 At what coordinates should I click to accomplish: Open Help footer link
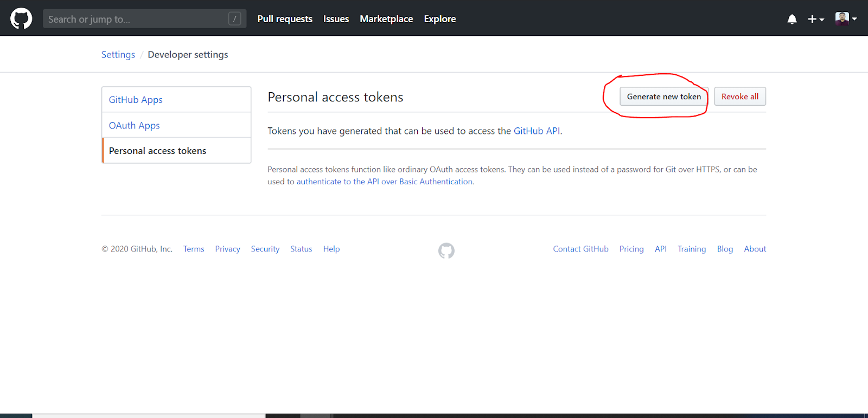(331, 249)
